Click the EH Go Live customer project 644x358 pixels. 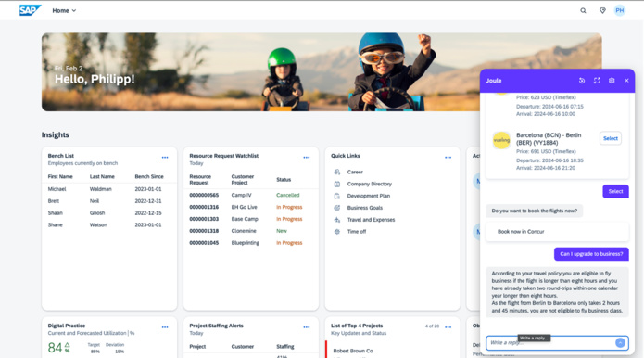pyautogui.click(x=244, y=207)
